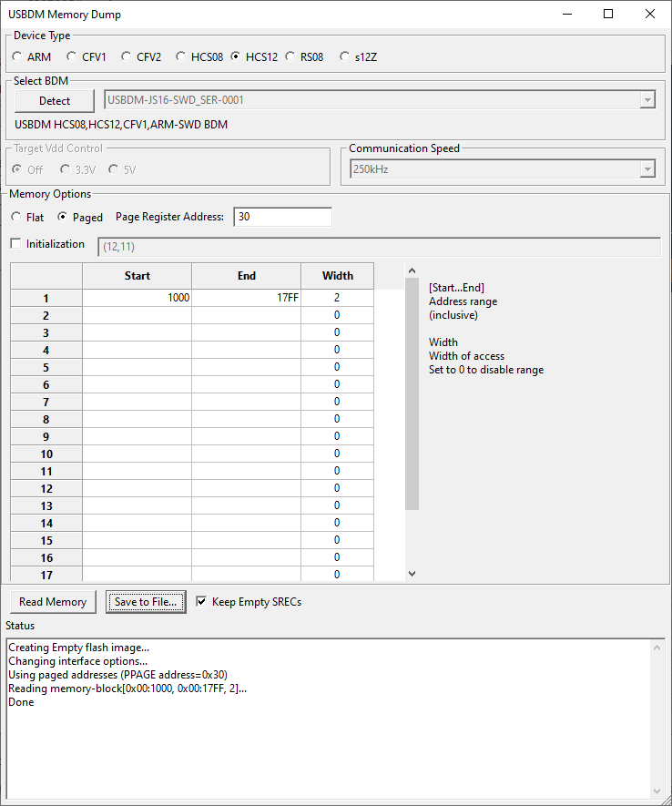The height and width of the screenshot is (806, 672).
Task: Open the Communication Speed dropdown
Action: coord(647,169)
